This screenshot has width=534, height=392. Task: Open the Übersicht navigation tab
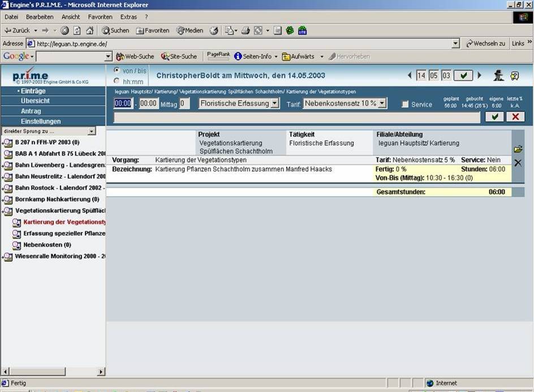(x=35, y=101)
